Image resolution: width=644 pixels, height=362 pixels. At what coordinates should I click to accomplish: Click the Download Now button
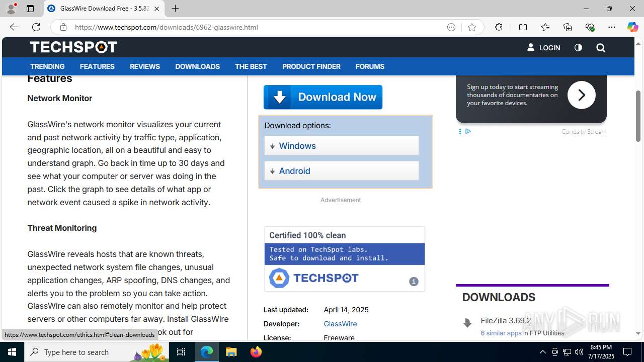[x=323, y=97]
